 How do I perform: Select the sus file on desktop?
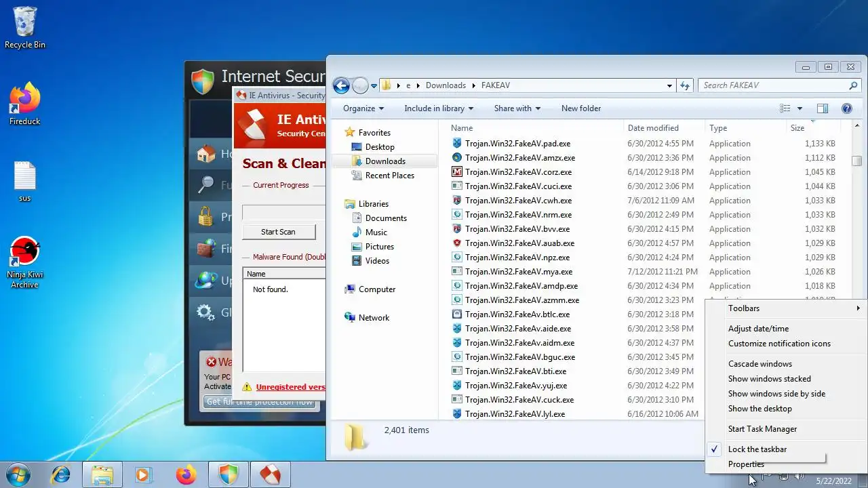click(x=25, y=182)
